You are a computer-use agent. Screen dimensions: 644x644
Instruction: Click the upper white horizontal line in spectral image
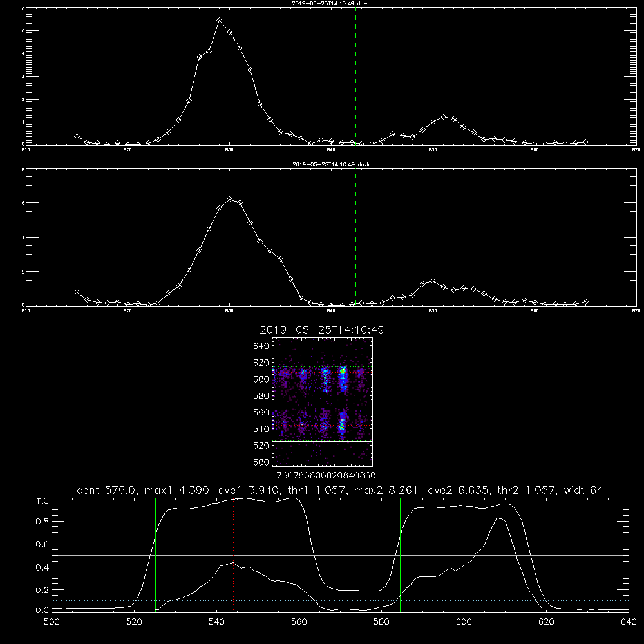[323, 363]
